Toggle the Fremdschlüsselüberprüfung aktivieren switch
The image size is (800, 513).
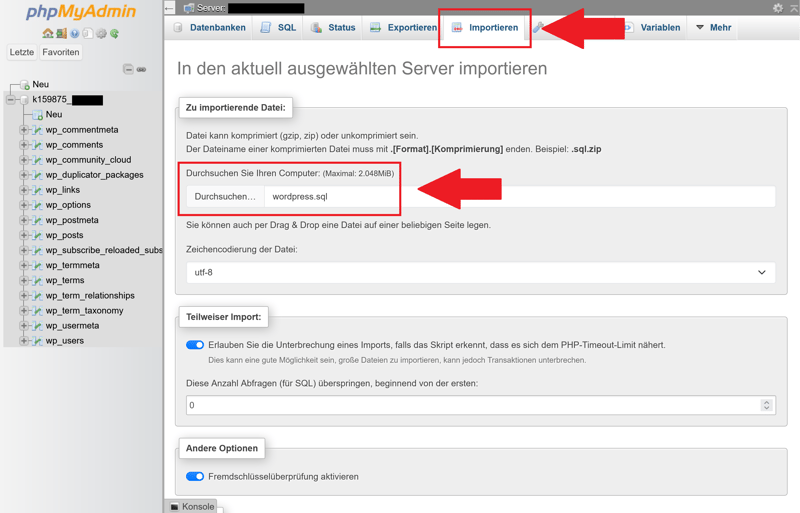click(195, 477)
